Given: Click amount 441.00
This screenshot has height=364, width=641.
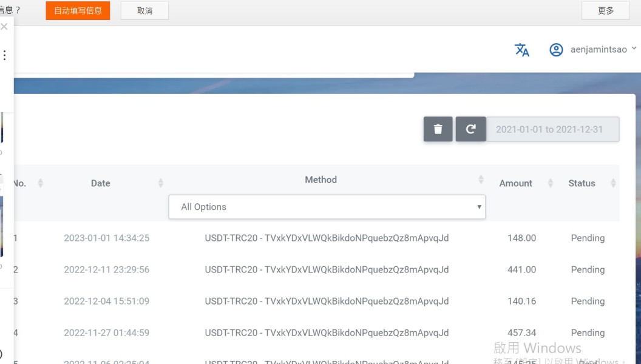Looking at the screenshot, I should click(521, 269).
